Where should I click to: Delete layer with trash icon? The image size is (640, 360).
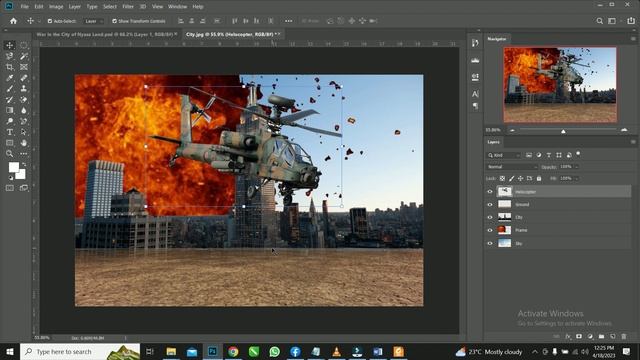624,337
